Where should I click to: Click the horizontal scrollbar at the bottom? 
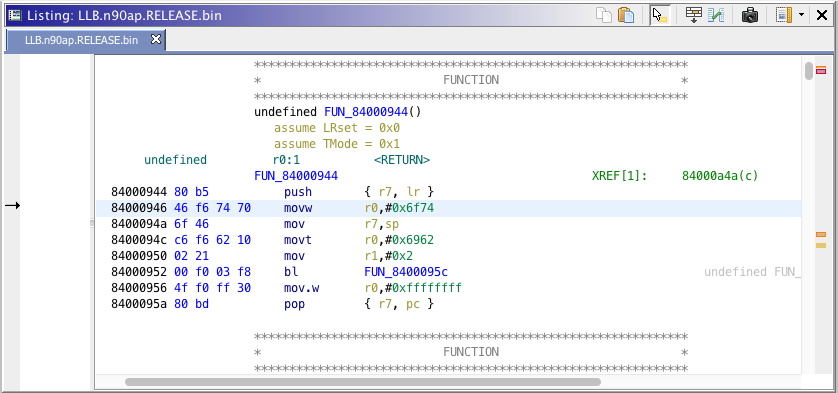tap(362, 382)
